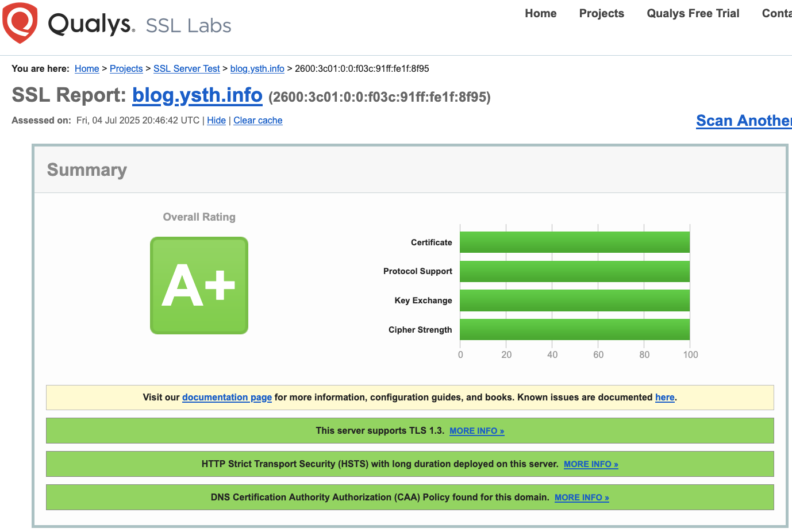792x532 pixels.
Task: Click the Certificate score bar
Action: click(x=575, y=242)
